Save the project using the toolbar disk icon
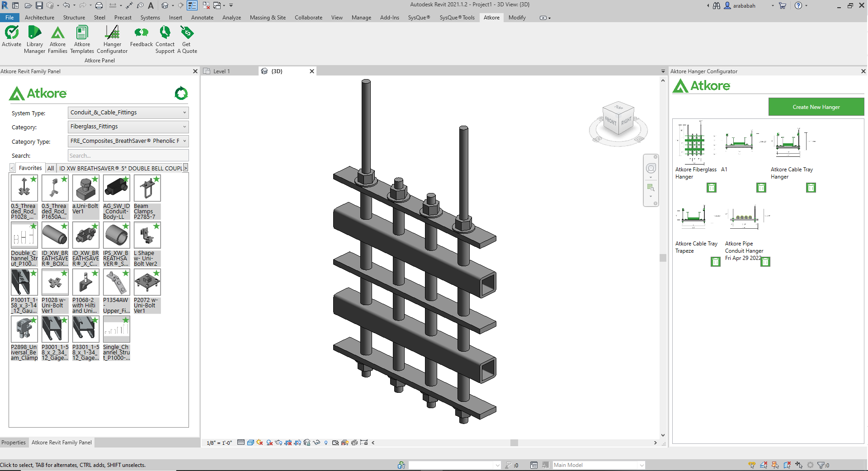This screenshot has width=868, height=471. (x=39, y=5)
